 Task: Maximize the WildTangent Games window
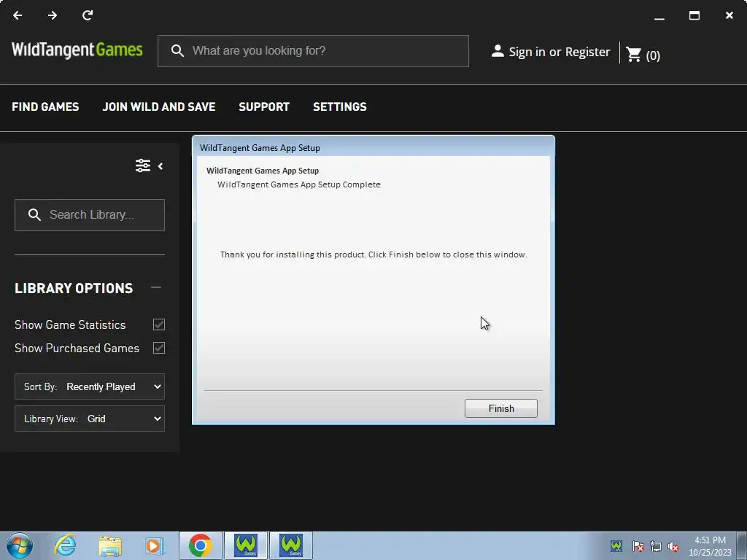[694, 15]
